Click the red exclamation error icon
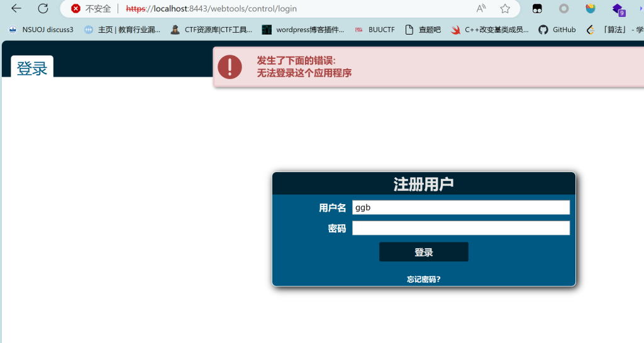The image size is (644, 343). pyautogui.click(x=230, y=67)
